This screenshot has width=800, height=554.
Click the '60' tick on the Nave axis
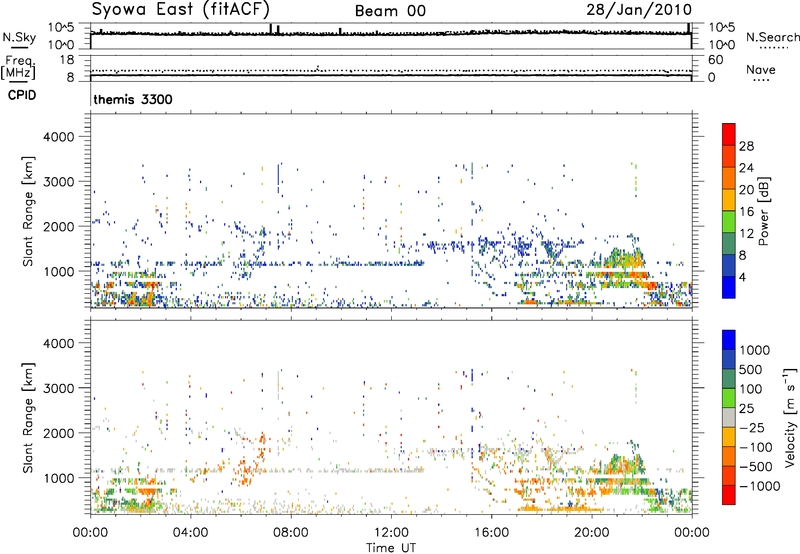click(x=715, y=60)
